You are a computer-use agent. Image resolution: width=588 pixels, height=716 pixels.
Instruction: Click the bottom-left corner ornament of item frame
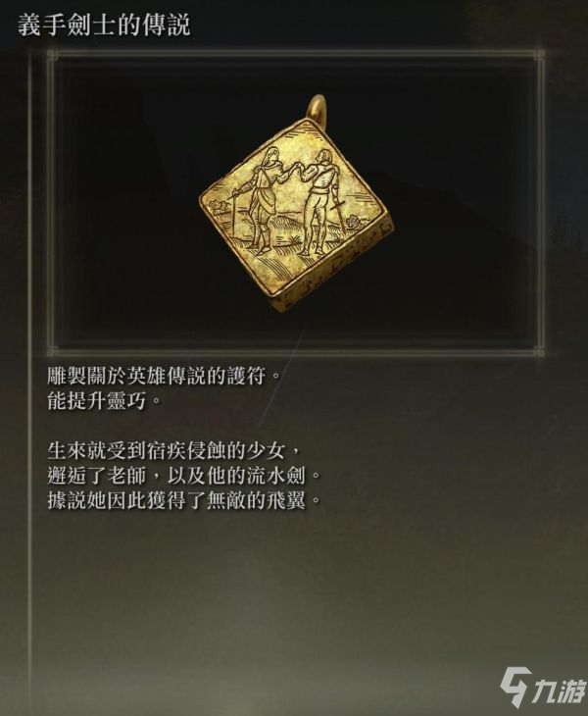tap(52, 351)
